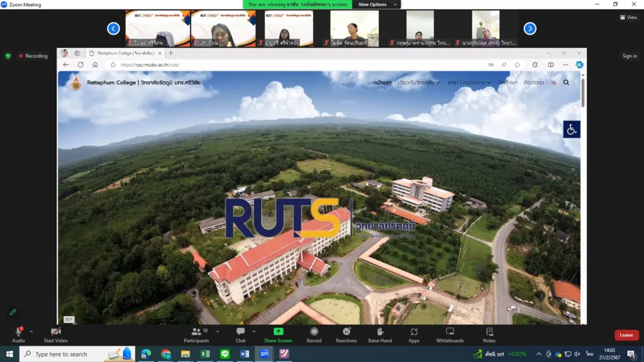Open the ติดต่อเรา menu item
This screenshot has width=644, height=362.
533,82
